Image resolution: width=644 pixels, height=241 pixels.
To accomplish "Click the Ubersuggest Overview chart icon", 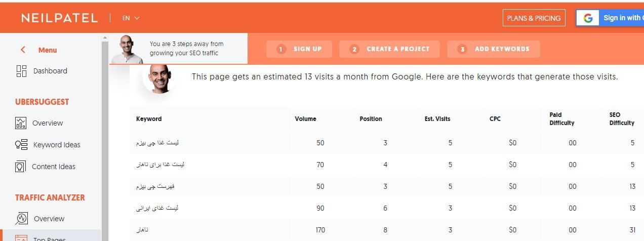I will [21, 123].
